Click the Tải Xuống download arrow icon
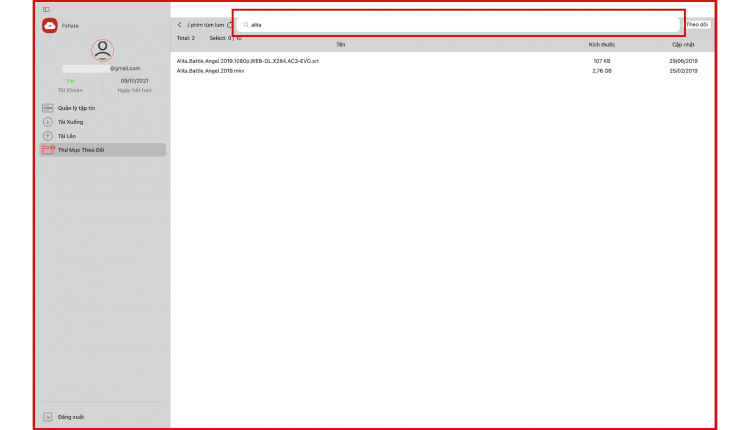750x430 pixels. click(47, 122)
